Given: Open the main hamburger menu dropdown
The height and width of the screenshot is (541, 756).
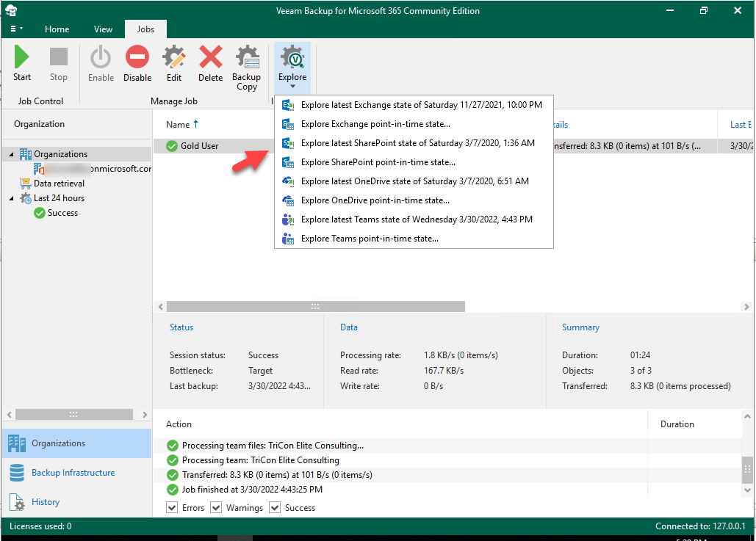Looking at the screenshot, I should (x=16, y=29).
